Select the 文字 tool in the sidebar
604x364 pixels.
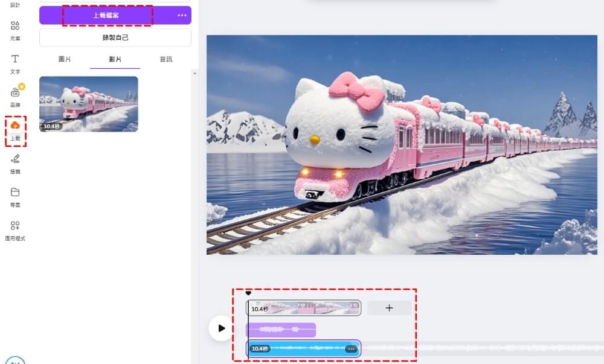[x=15, y=63]
